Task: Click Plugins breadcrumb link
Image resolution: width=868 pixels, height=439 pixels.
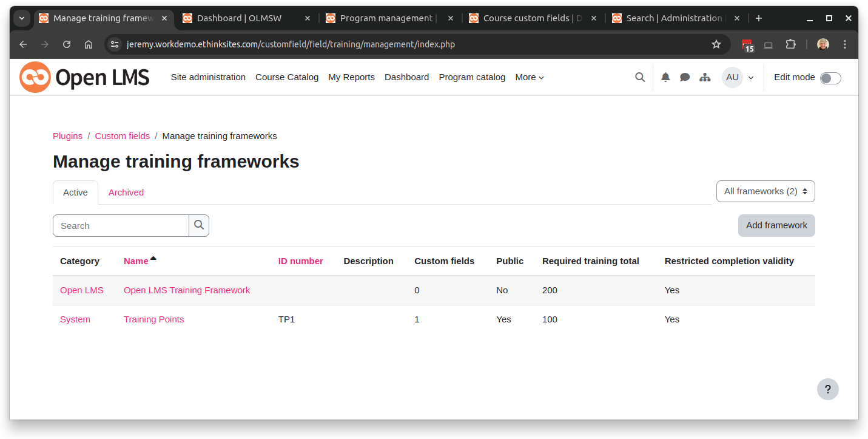Action: 67,136
